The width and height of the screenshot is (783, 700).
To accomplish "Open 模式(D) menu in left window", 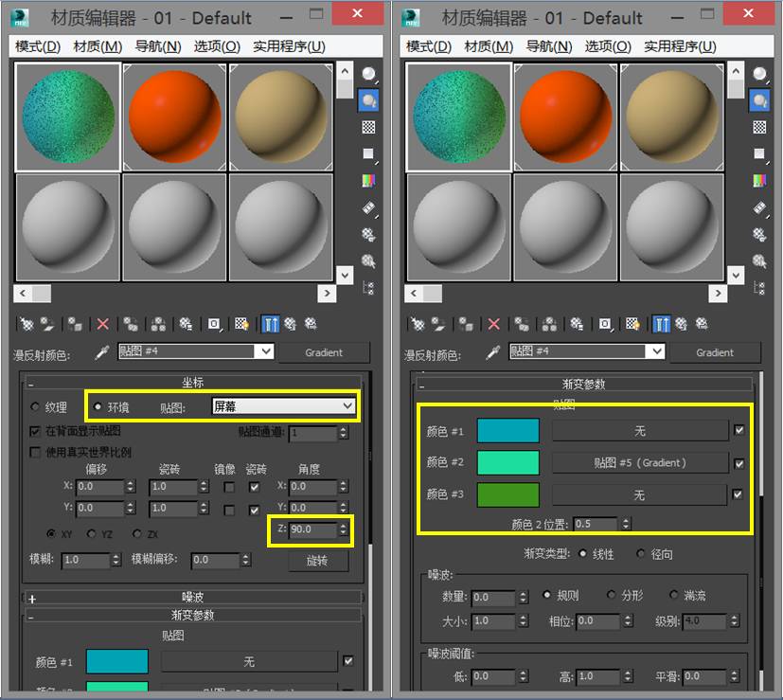I will click(x=38, y=46).
